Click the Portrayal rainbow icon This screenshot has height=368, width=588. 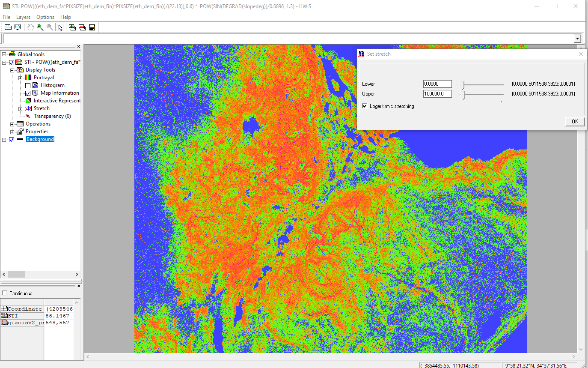click(28, 78)
